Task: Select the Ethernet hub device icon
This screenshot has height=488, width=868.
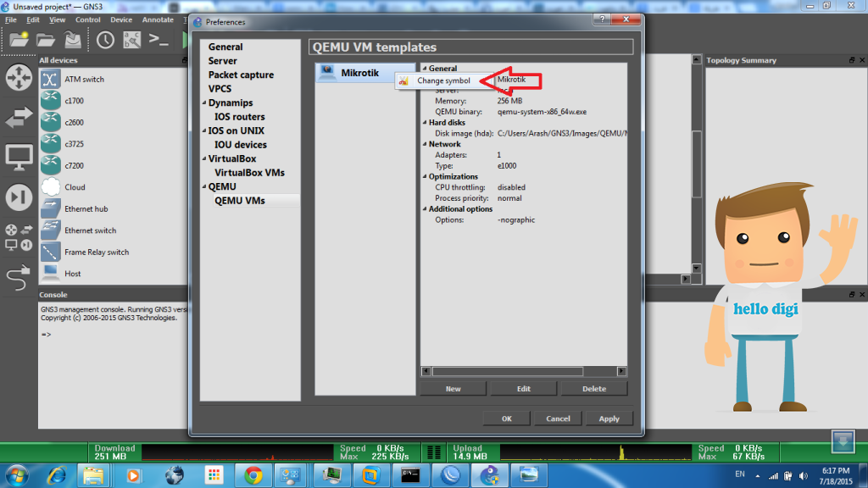Action: pyautogui.click(x=50, y=208)
